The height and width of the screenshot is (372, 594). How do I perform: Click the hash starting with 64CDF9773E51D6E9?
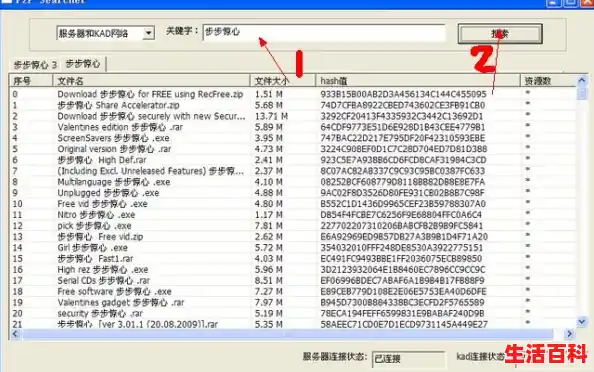(x=403, y=127)
